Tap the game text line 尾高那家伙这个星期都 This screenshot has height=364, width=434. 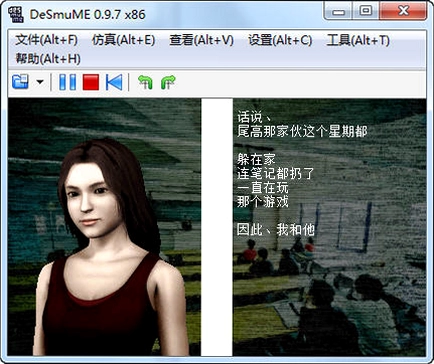point(302,131)
